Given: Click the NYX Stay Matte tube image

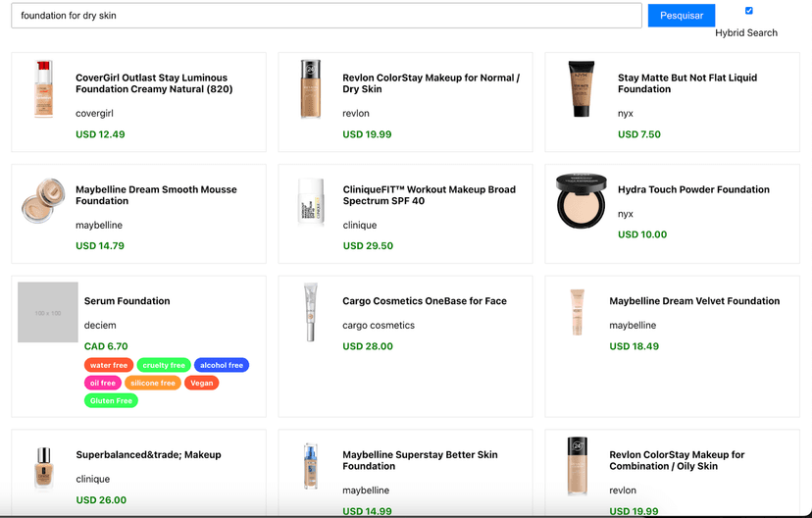Looking at the screenshot, I should [581, 89].
